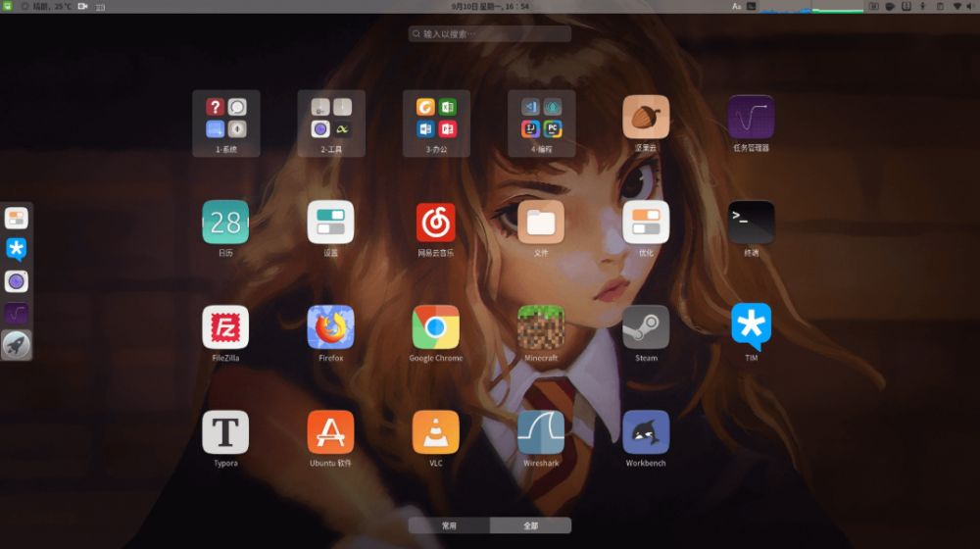Open the 4-编程 programming app folder
This screenshot has width=980, height=549.
541,124
